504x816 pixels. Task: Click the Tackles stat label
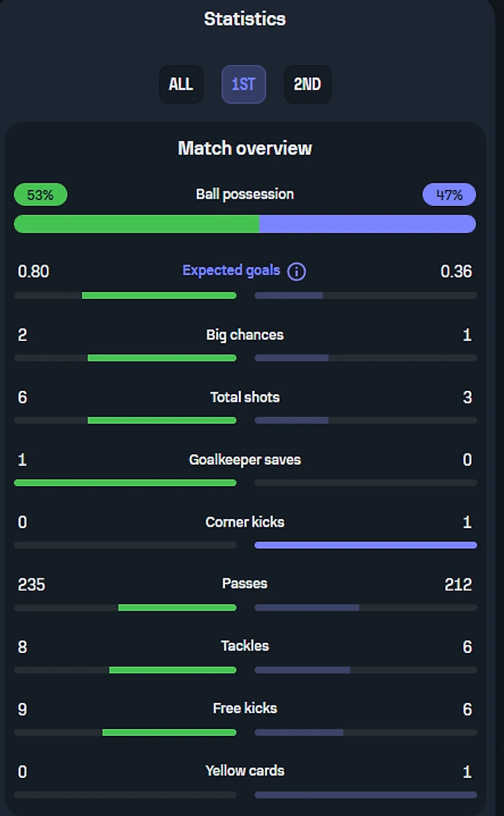pyautogui.click(x=244, y=645)
